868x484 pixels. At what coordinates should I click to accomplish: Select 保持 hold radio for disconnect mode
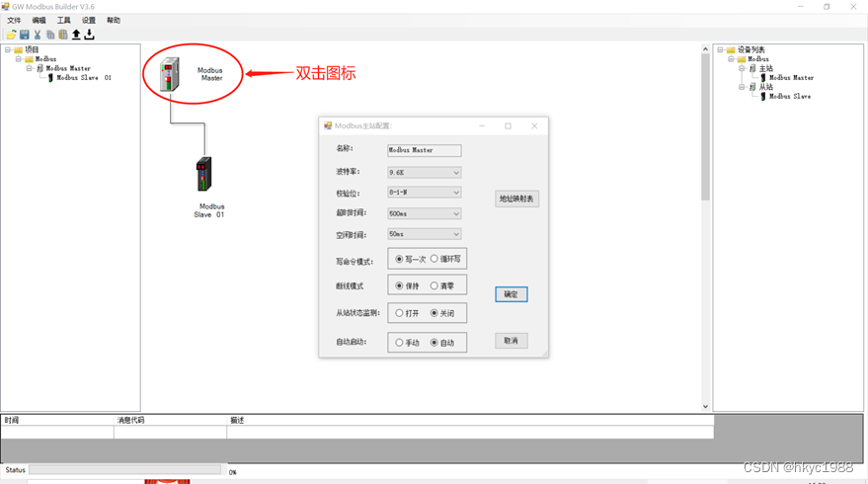point(399,285)
